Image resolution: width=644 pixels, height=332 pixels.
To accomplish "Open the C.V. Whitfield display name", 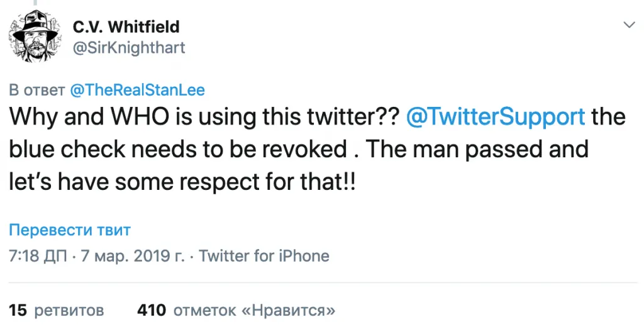I will point(126,26).
